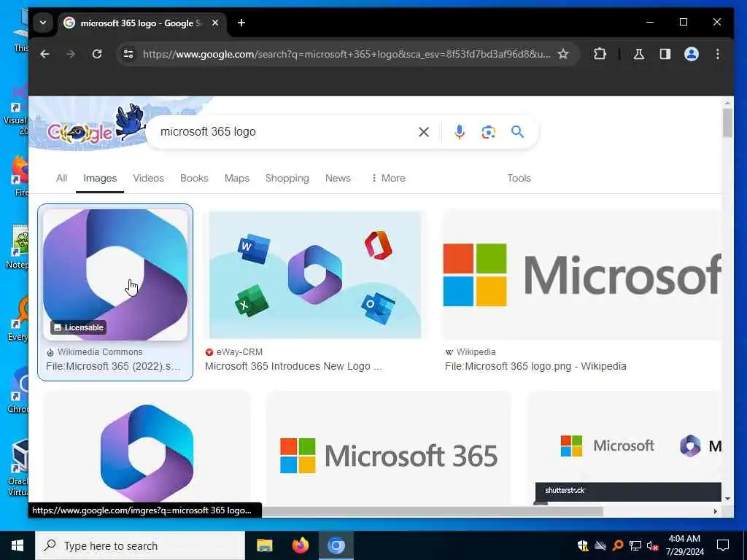
Task: Click the Licensable badge
Action: pyautogui.click(x=79, y=327)
